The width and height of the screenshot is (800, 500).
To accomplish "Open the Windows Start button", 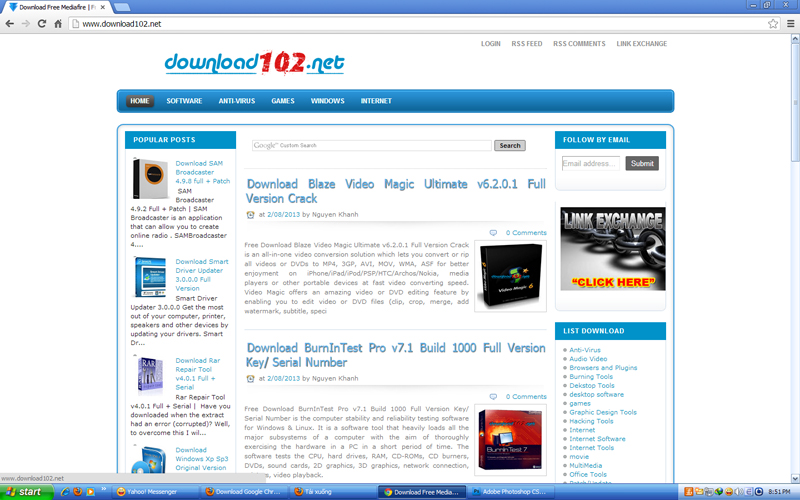I will (27, 492).
